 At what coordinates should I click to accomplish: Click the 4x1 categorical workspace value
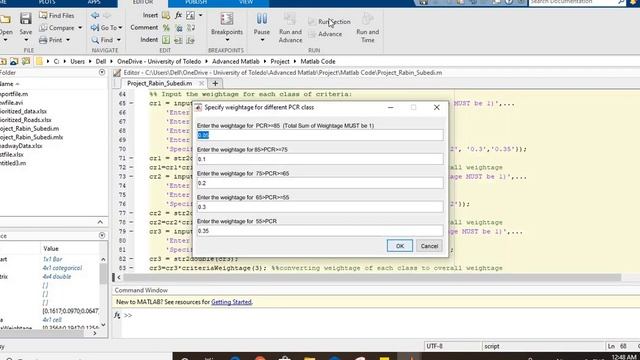coord(62,268)
